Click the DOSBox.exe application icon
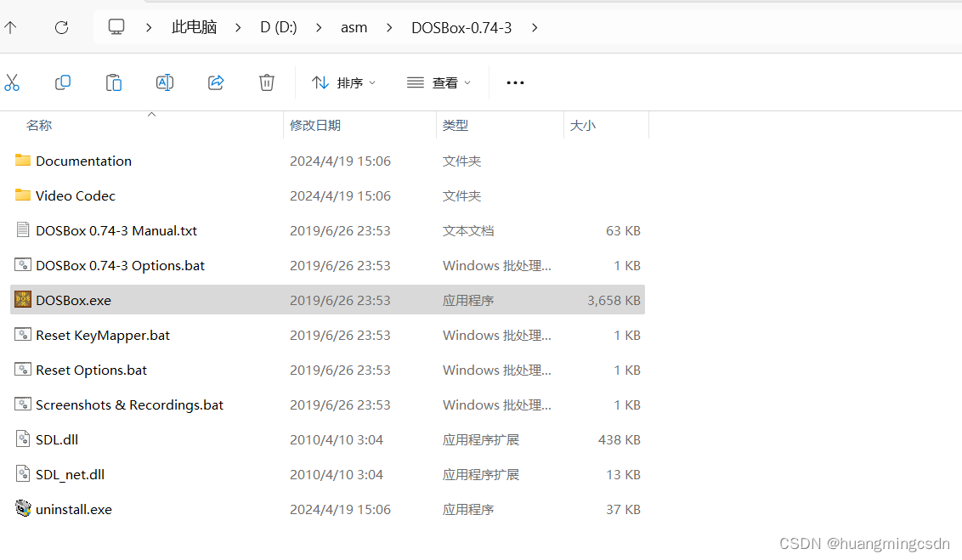This screenshot has height=560, width=962. pyautogui.click(x=23, y=299)
